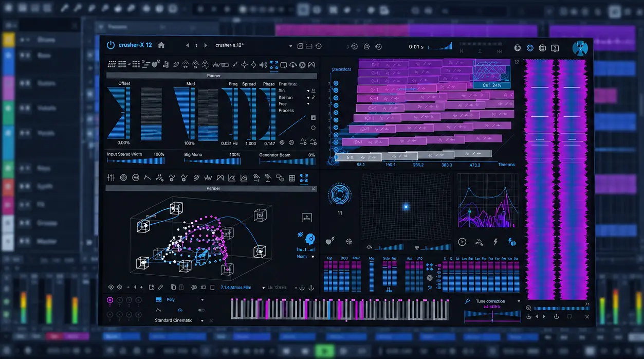Toggle the crusher-X power button
The width and height of the screenshot is (644, 359).
[111, 45]
